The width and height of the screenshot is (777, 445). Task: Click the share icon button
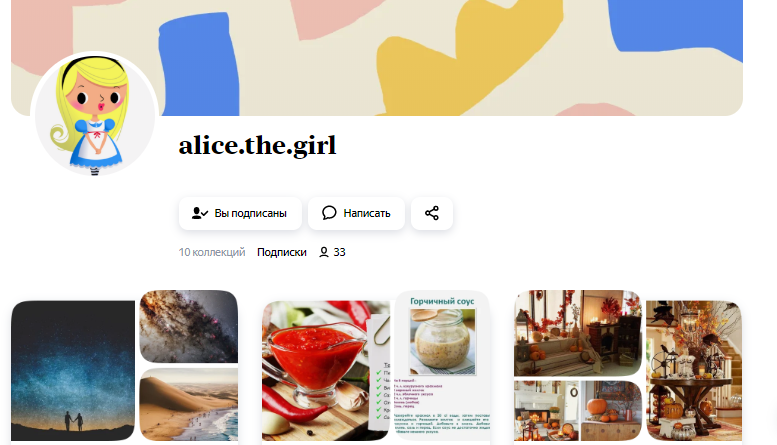tap(432, 213)
